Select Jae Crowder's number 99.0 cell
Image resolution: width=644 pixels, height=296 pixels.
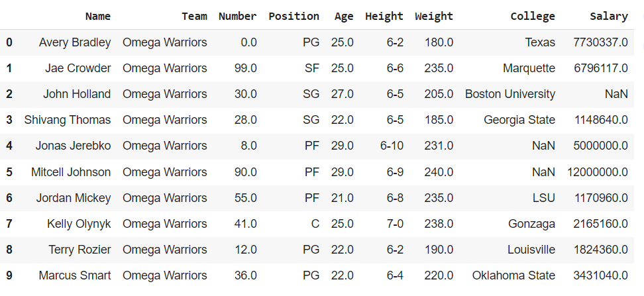coord(244,68)
